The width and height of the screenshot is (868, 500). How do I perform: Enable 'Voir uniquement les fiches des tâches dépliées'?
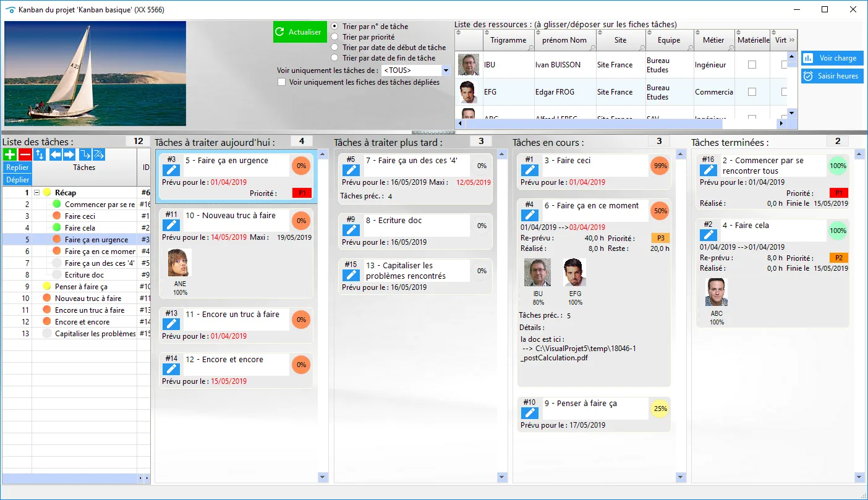(282, 82)
